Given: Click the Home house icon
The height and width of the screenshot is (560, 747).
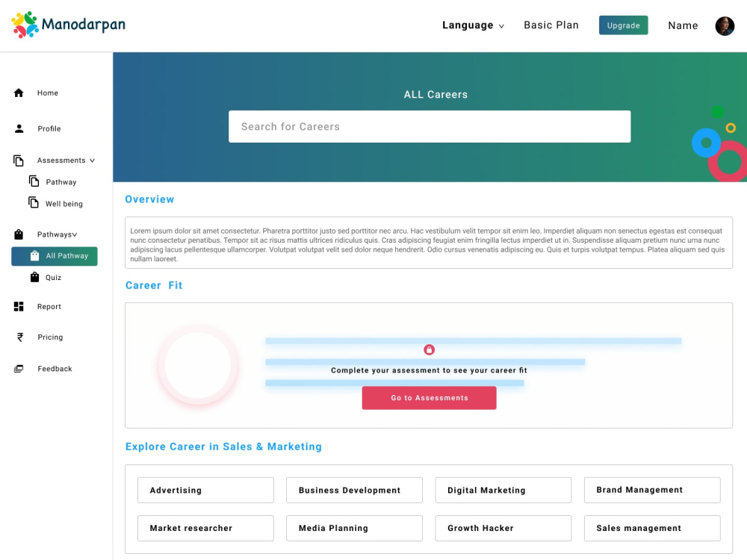Looking at the screenshot, I should (19, 93).
